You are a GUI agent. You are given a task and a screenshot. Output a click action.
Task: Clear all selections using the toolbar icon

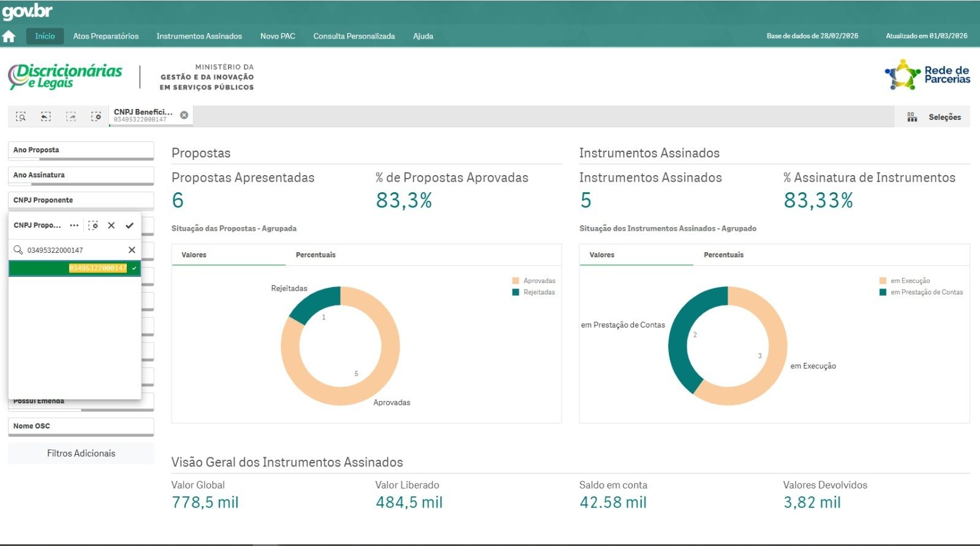click(x=96, y=116)
